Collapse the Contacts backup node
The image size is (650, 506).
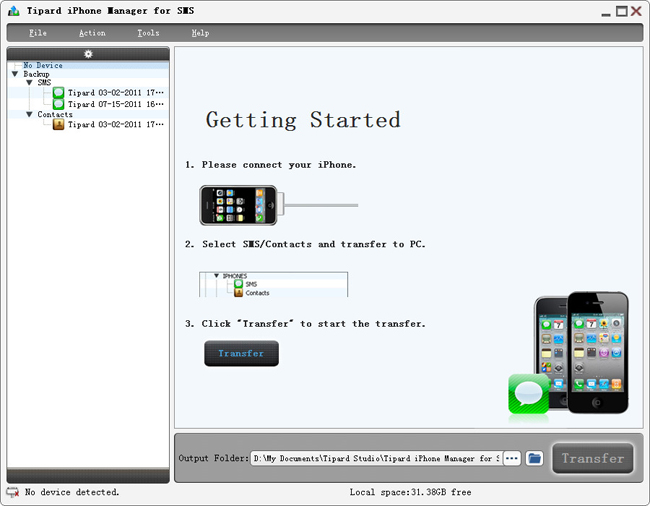pos(29,114)
